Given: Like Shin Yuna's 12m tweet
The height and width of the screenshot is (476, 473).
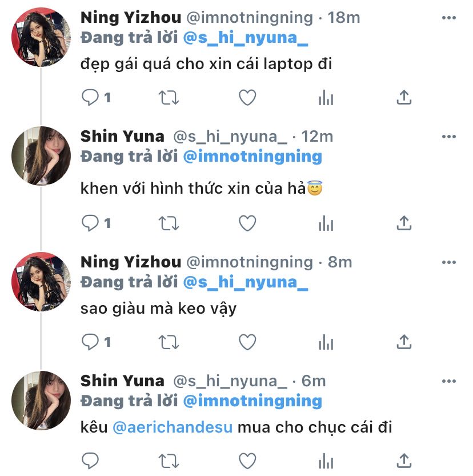Looking at the screenshot, I should coord(247,223).
